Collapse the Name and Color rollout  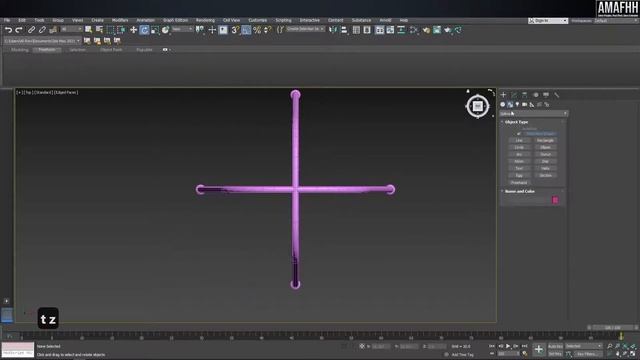tap(520, 191)
